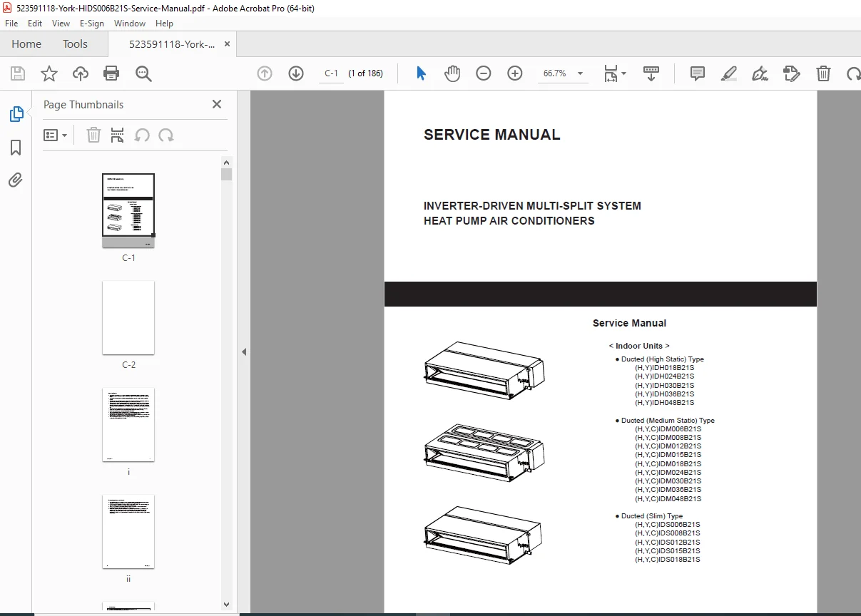Click the (H,Y,C)IDS018B21S model text
The width and height of the screenshot is (861, 616).
pyautogui.click(x=668, y=560)
